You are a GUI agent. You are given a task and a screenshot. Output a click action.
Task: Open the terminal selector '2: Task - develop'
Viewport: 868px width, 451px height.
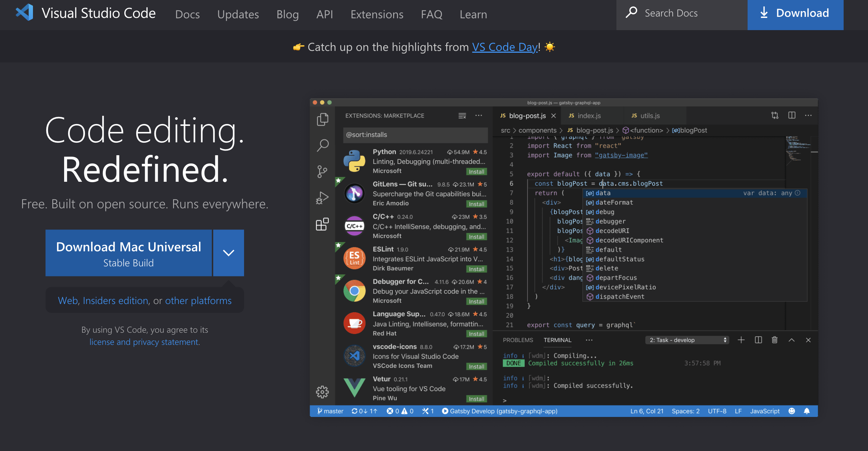pyautogui.click(x=688, y=340)
